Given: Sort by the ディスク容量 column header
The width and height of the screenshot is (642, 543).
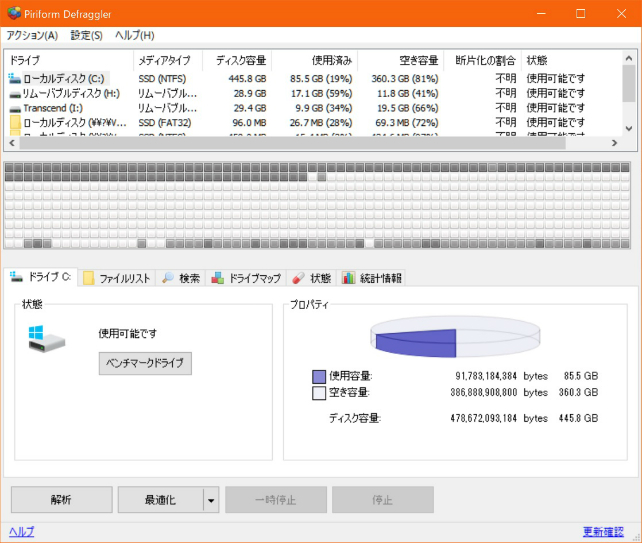Looking at the screenshot, I should [x=237, y=61].
